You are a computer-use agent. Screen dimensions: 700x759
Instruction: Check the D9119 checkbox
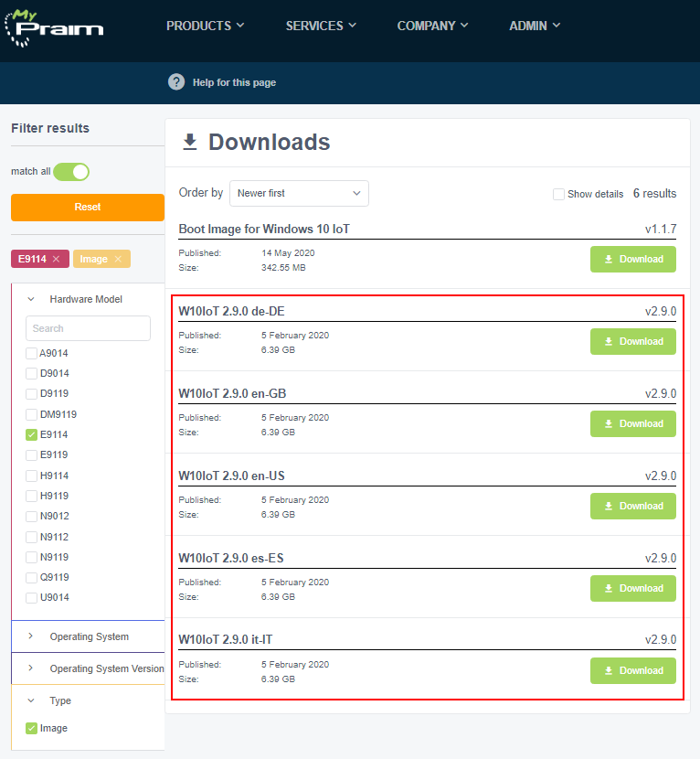point(31,393)
